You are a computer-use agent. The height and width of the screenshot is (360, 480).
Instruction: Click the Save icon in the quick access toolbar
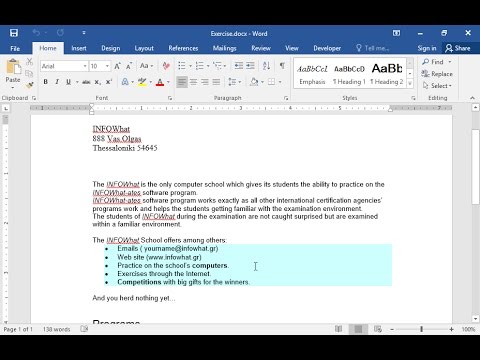14,33
